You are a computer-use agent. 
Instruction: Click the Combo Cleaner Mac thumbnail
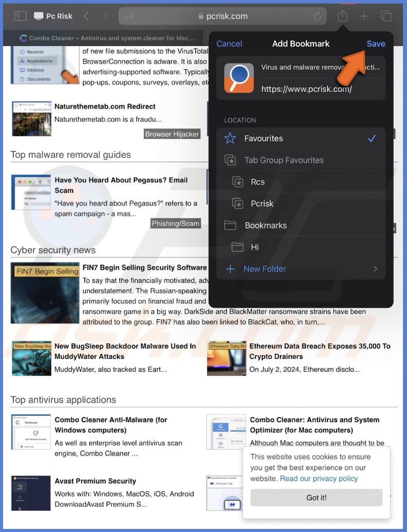click(x=226, y=431)
